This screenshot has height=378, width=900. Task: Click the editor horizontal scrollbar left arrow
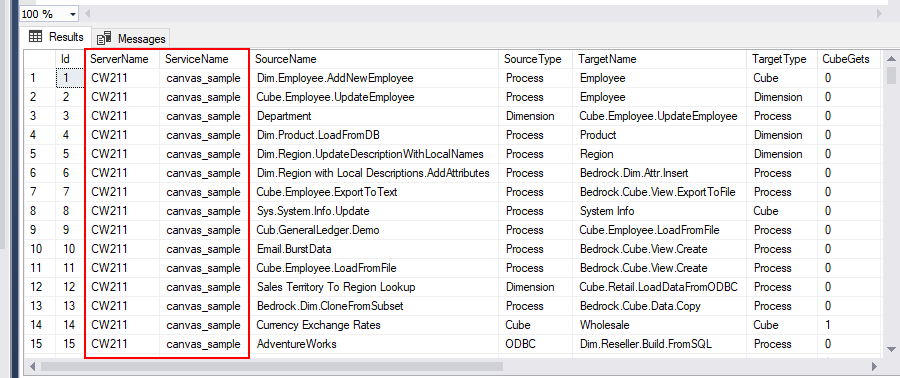(88, 13)
